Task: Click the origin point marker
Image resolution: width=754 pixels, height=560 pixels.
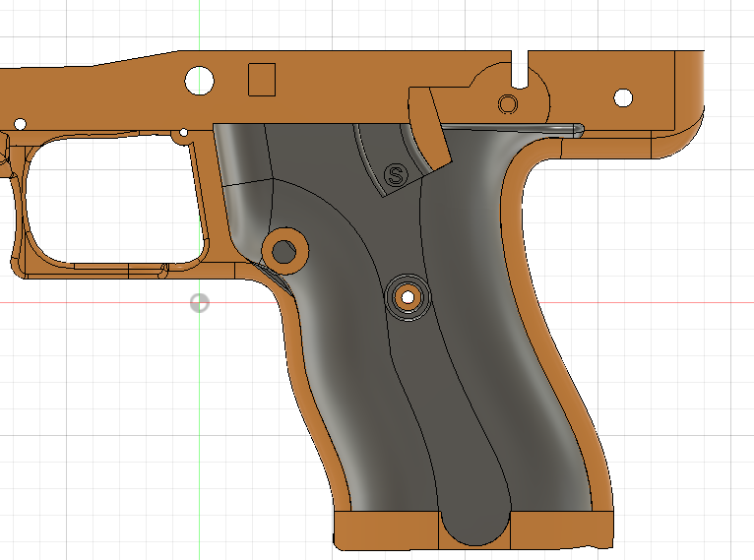Action: [x=199, y=303]
